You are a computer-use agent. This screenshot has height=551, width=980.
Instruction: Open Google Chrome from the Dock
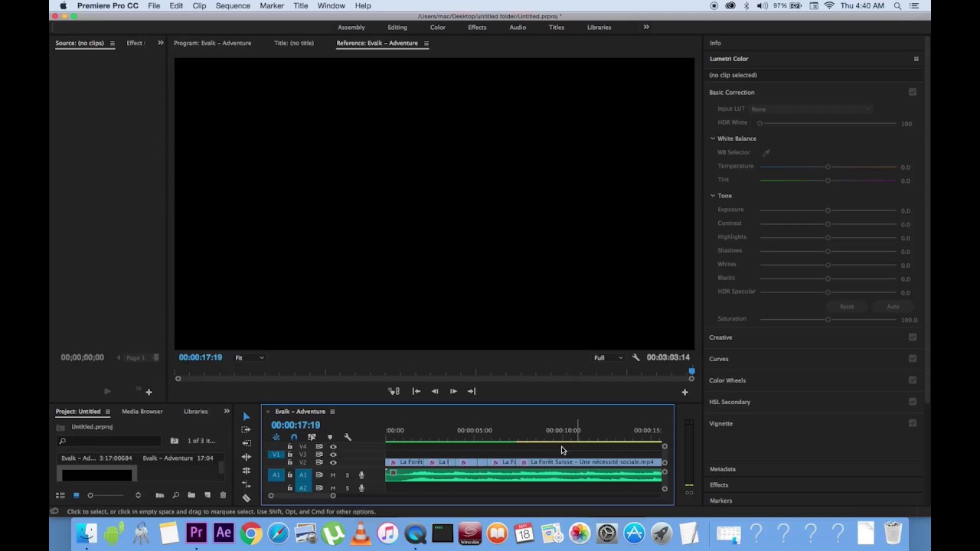coord(250,533)
